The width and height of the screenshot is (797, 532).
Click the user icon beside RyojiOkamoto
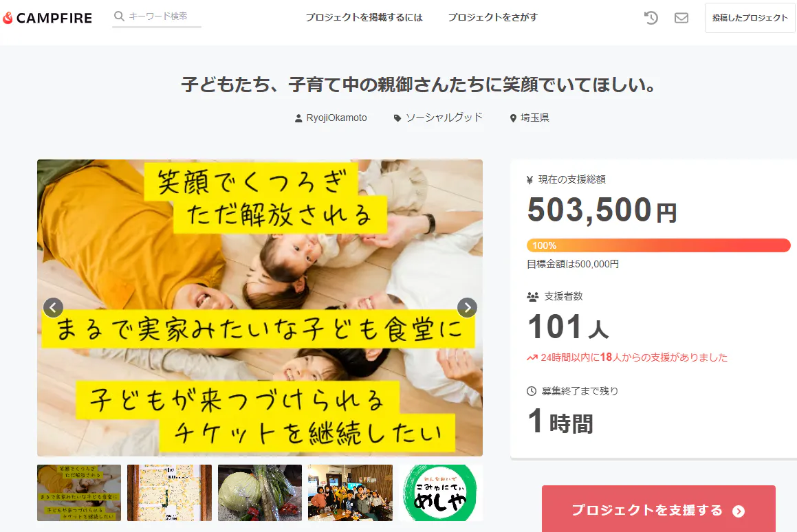click(298, 118)
